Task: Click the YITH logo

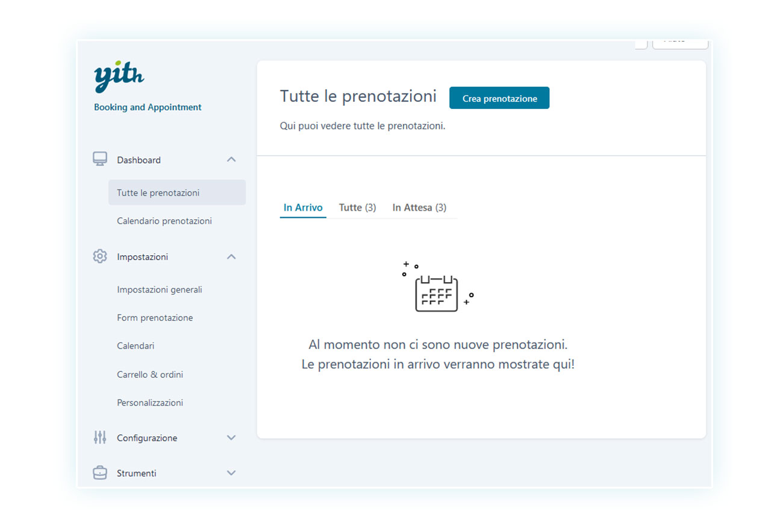Action: click(x=119, y=76)
